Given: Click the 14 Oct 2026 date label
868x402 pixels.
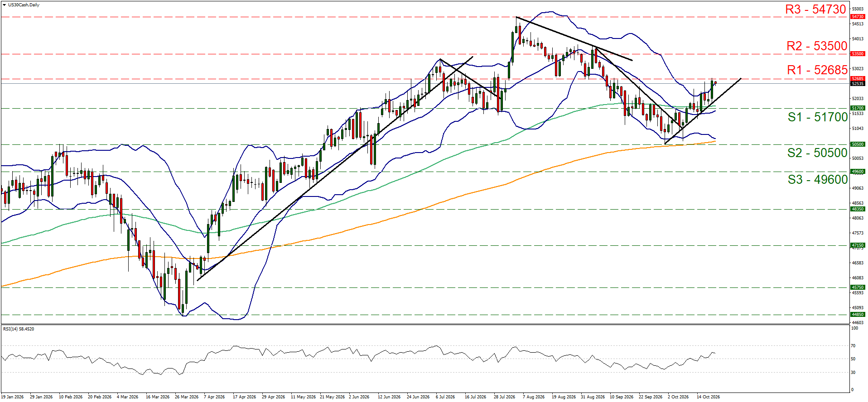Looking at the screenshot, I should click(x=708, y=397).
